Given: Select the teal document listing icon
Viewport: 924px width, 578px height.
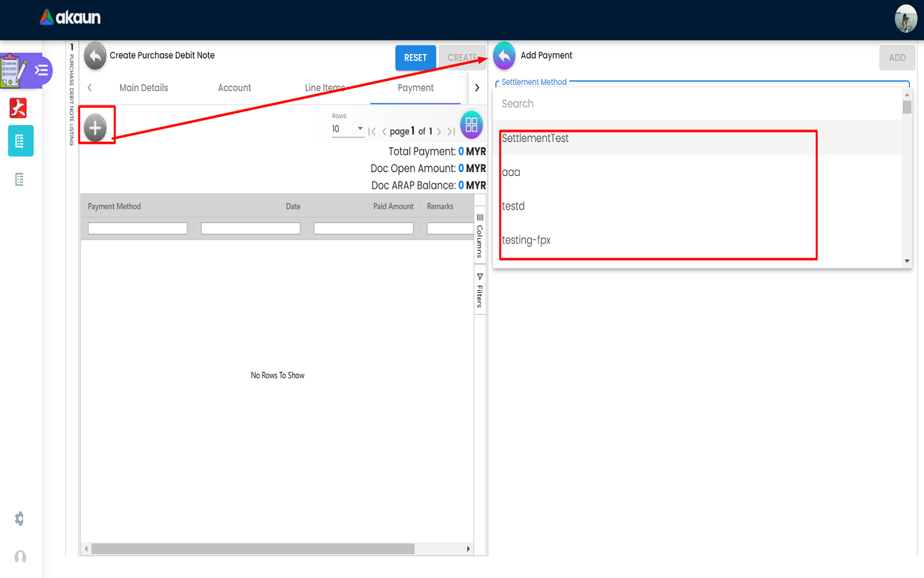Looking at the screenshot, I should 21,141.
